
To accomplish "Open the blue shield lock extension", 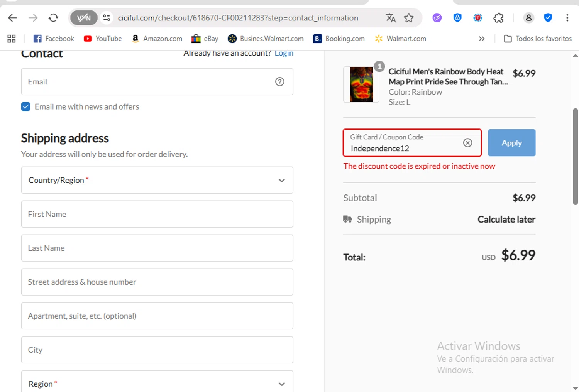I will point(457,18).
